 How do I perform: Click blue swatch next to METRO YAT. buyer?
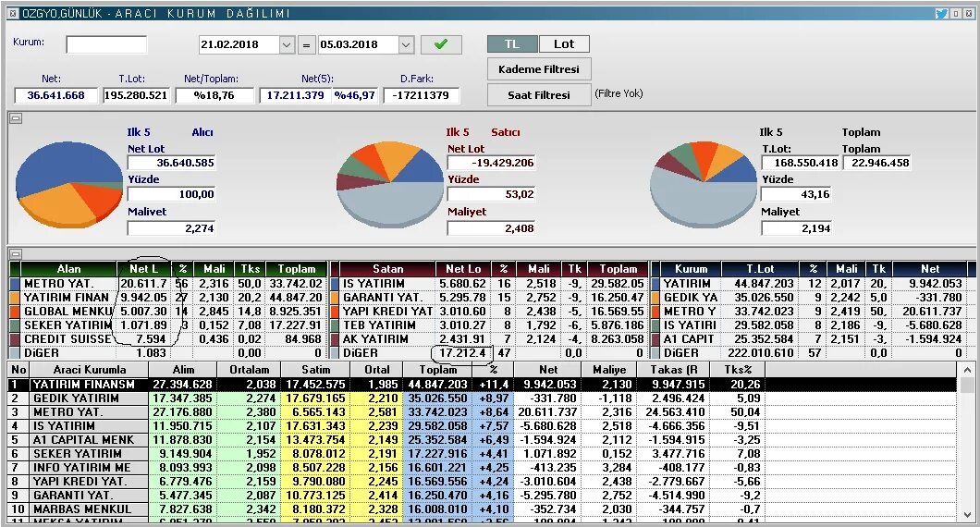point(15,284)
